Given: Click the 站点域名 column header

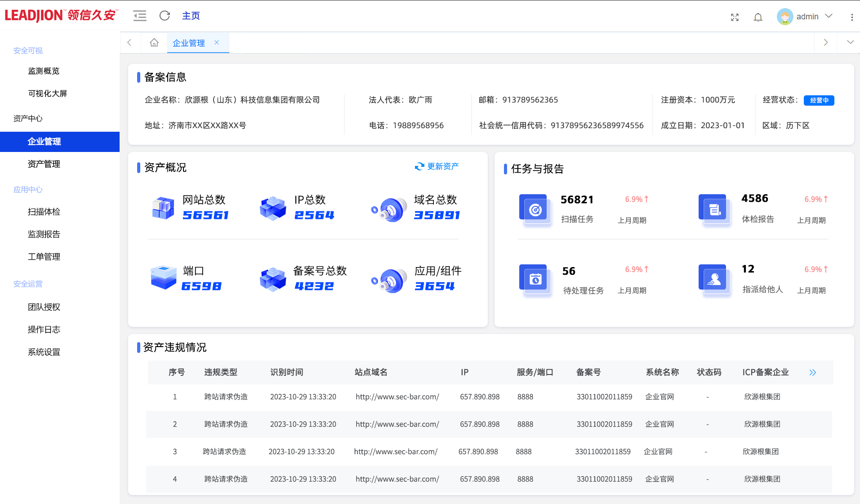Looking at the screenshot, I should tap(371, 372).
